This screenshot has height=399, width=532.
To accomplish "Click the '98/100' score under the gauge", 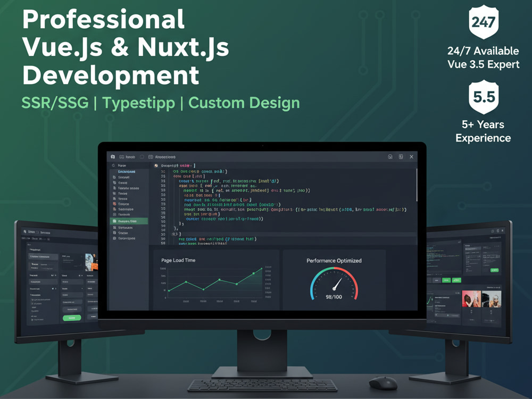I will 334,297.
